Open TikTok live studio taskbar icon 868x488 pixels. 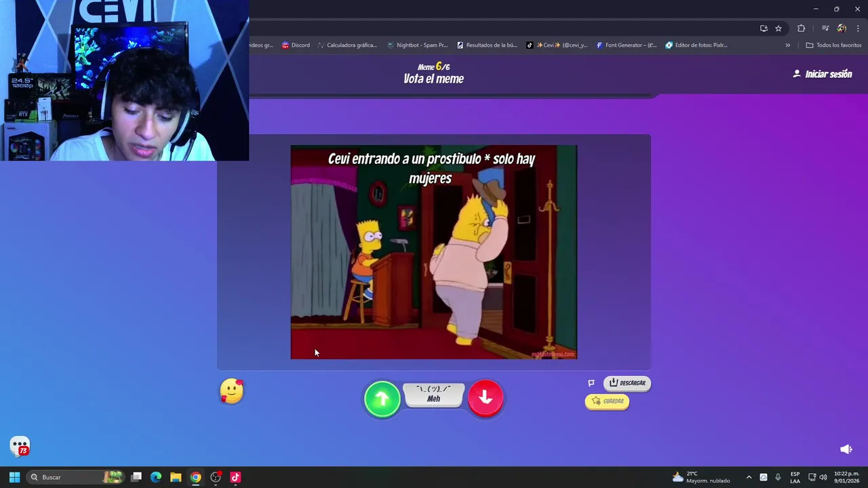[235, 477]
